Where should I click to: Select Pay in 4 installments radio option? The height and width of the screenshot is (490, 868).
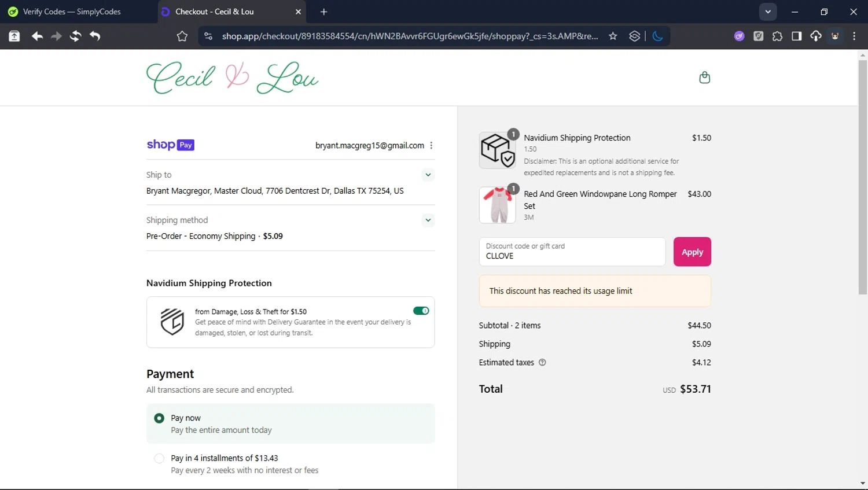159,458
